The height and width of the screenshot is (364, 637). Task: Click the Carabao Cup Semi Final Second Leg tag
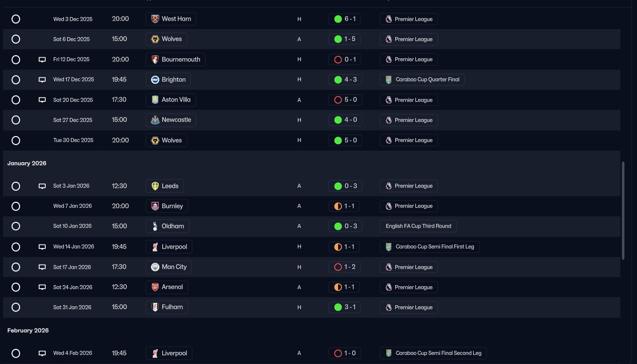click(433, 353)
